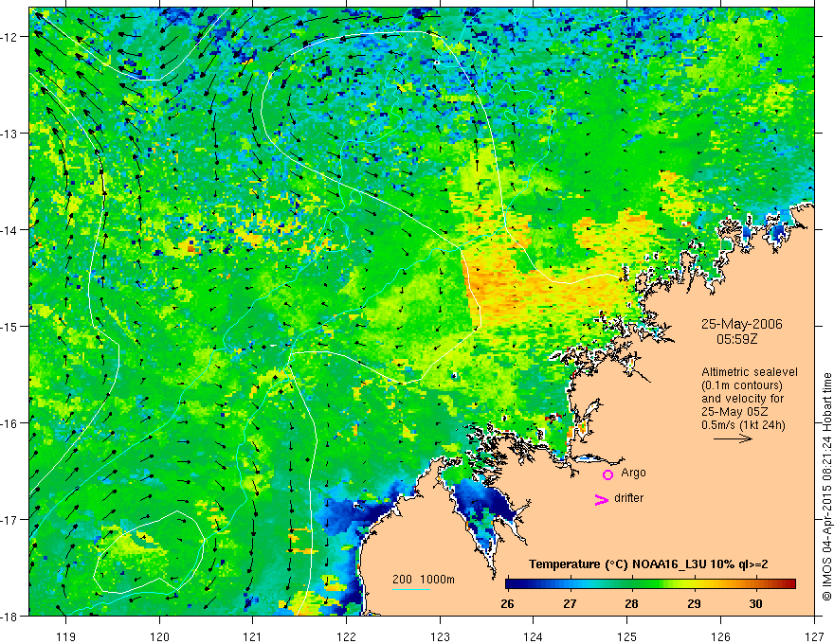The width and height of the screenshot is (834, 644).
Task: Click the "Altimetric sealevel" text line
Action: [x=750, y=372]
